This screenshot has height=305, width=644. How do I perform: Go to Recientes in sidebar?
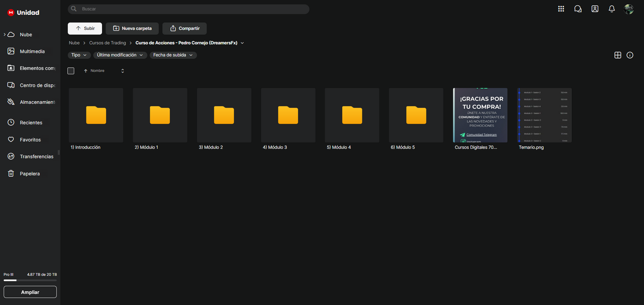pos(31,123)
